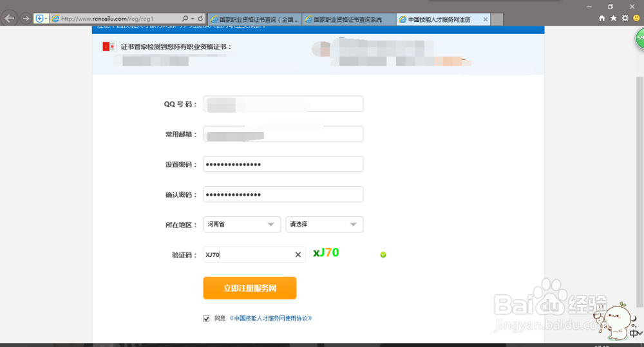Clear the verification code with the X icon

(x=298, y=254)
